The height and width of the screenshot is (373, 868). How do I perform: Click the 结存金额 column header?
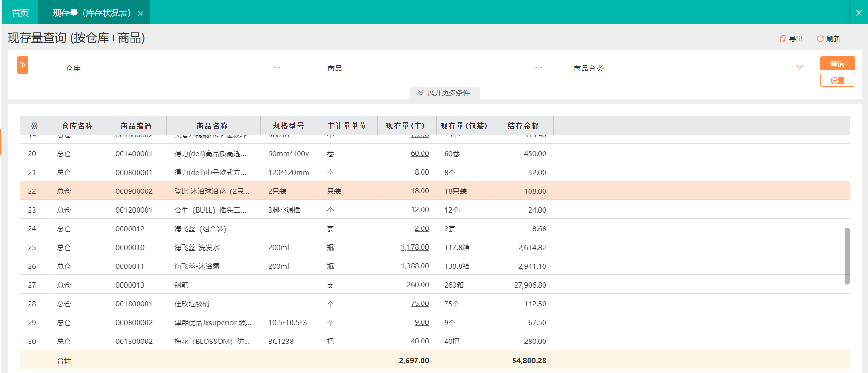point(523,126)
